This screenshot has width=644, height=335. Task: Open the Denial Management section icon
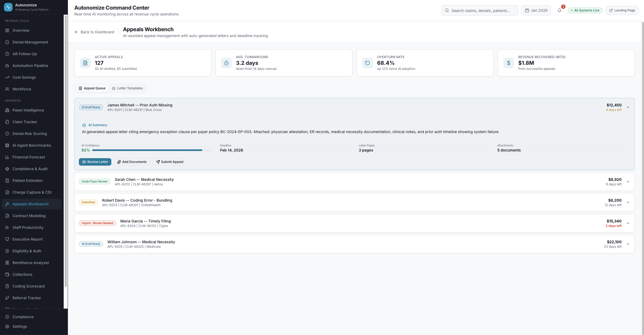[x=7, y=42]
